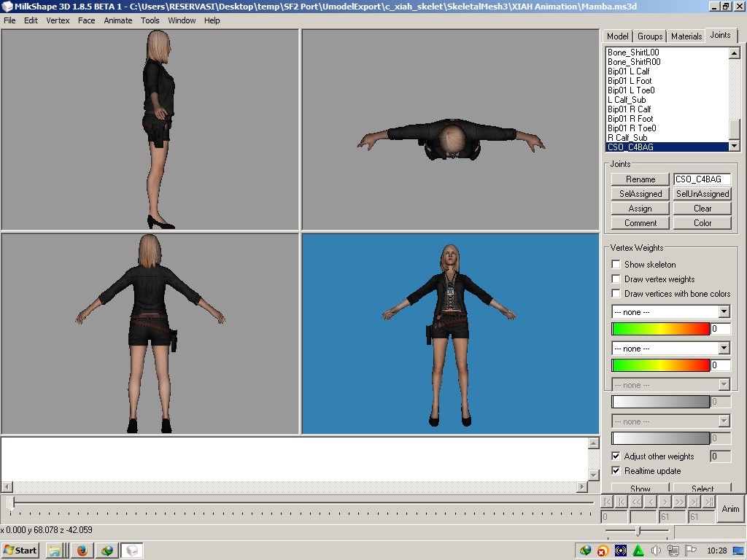The width and height of the screenshot is (747, 560).
Task: Enable the Show skeleton option
Action: coord(616,264)
